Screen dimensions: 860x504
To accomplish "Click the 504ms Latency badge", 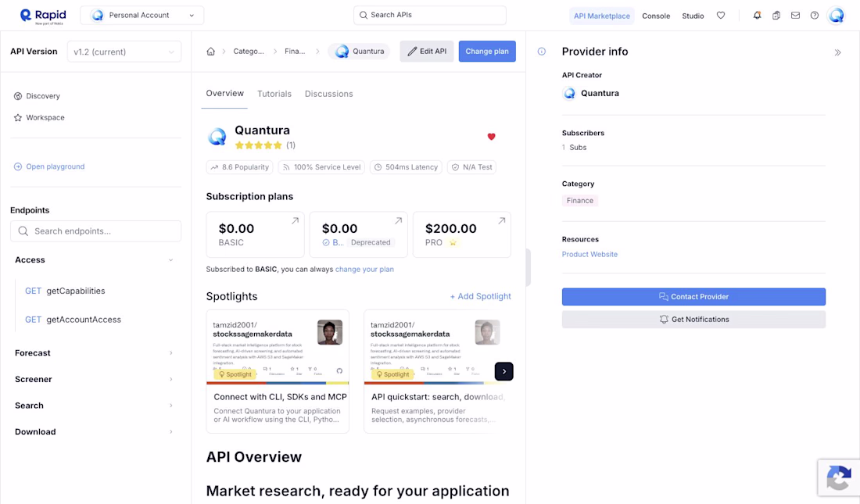I will [x=406, y=167].
